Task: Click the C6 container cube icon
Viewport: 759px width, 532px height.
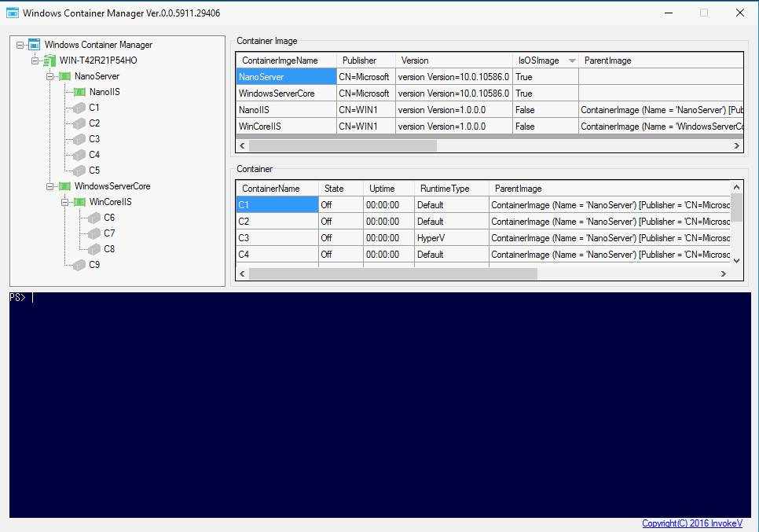Action: pyautogui.click(x=94, y=218)
